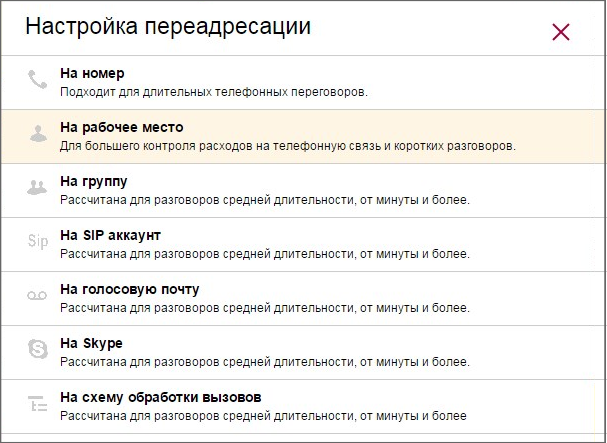Click the description text under На Skype
Viewport: 607px width, 443px height.
click(x=265, y=362)
